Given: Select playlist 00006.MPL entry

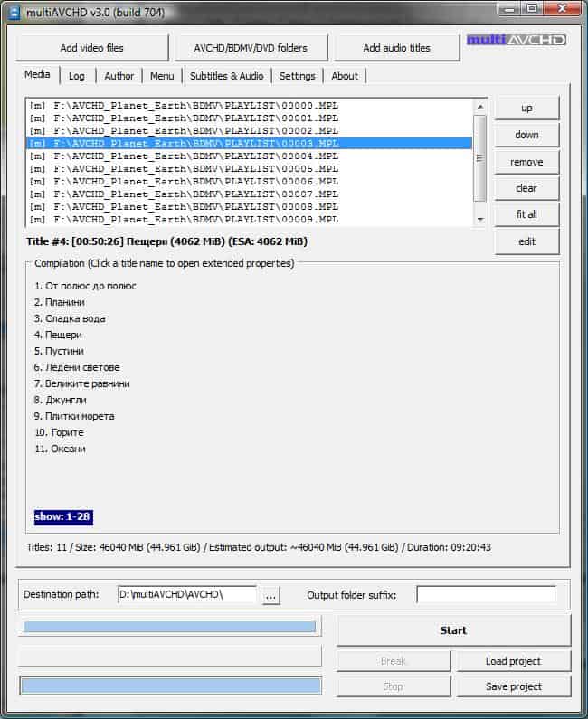Looking at the screenshot, I should (249, 182).
